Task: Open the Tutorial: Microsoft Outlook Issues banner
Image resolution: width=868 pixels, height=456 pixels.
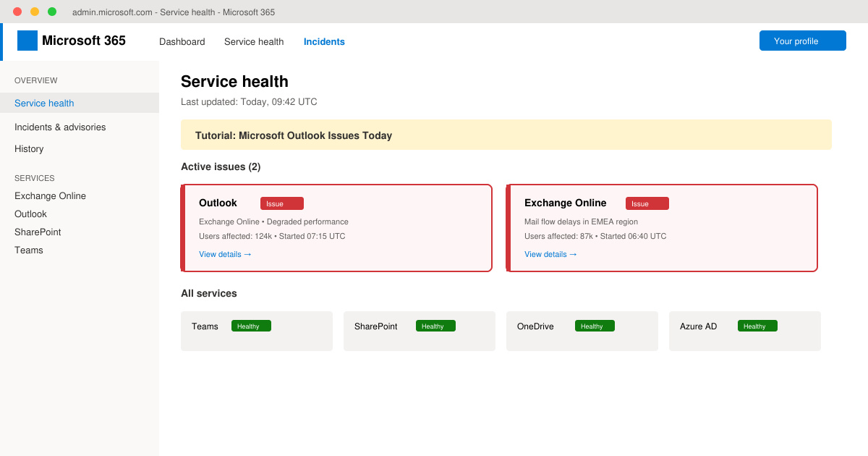Action: pyautogui.click(x=506, y=135)
